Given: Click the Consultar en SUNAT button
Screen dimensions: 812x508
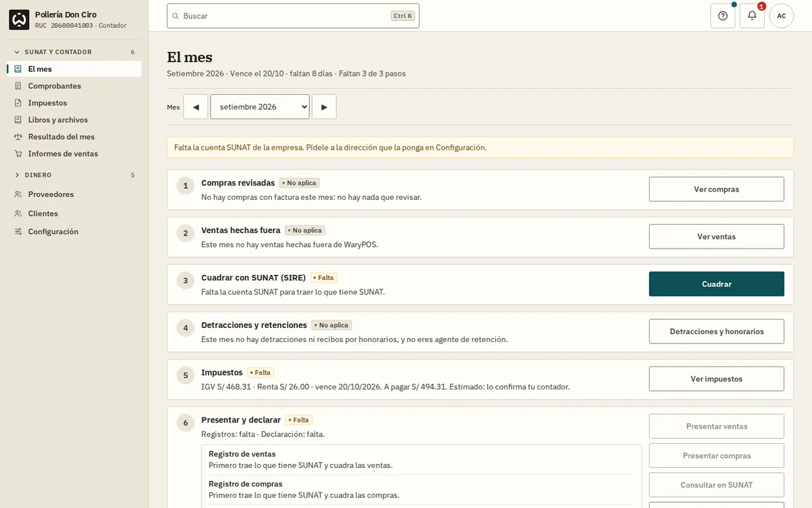Looking at the screenshot, I should pos(717,485).
